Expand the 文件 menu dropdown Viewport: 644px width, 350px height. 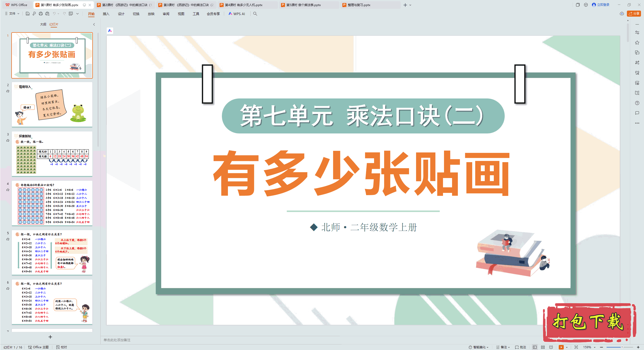coord(12,14)
